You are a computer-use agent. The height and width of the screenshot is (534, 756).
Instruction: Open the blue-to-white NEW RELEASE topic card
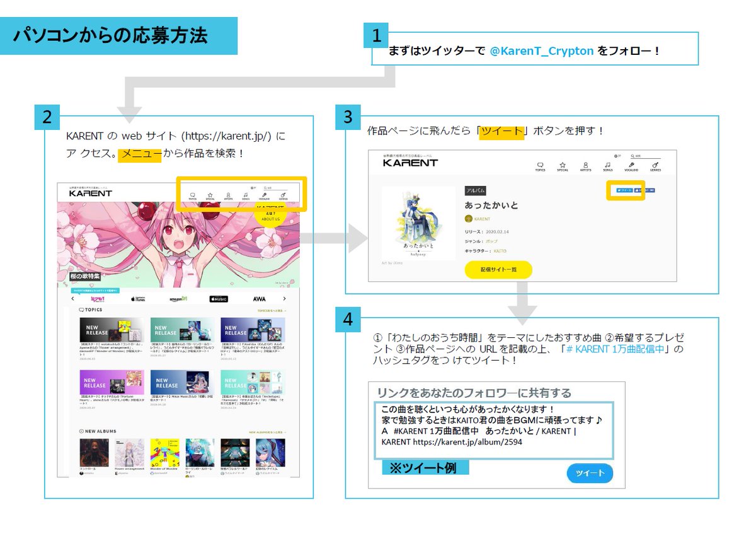click(x=182, y=382)
